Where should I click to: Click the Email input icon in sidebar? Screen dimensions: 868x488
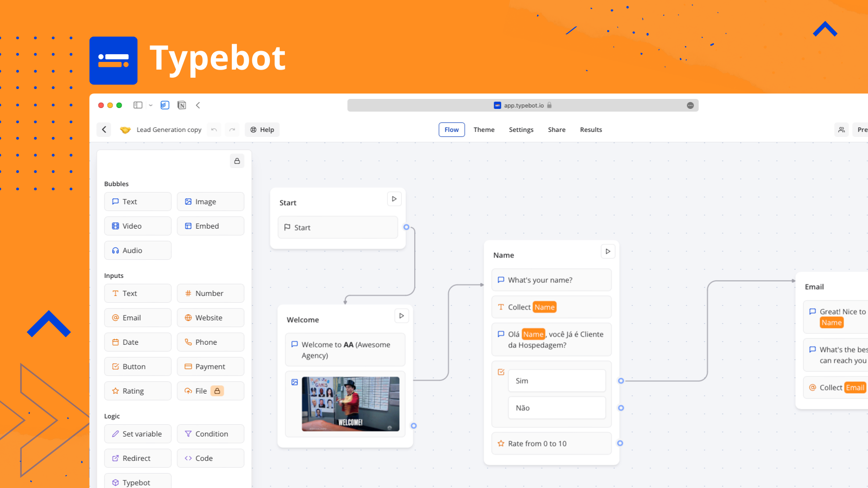click(116, 318)
